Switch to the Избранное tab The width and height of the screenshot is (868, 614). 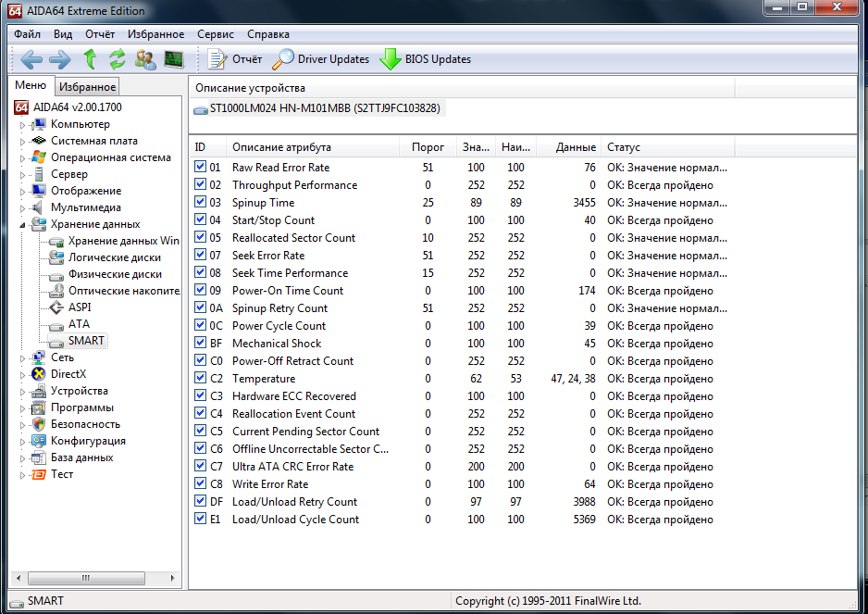pyautogui.click(x=87, y=87)
